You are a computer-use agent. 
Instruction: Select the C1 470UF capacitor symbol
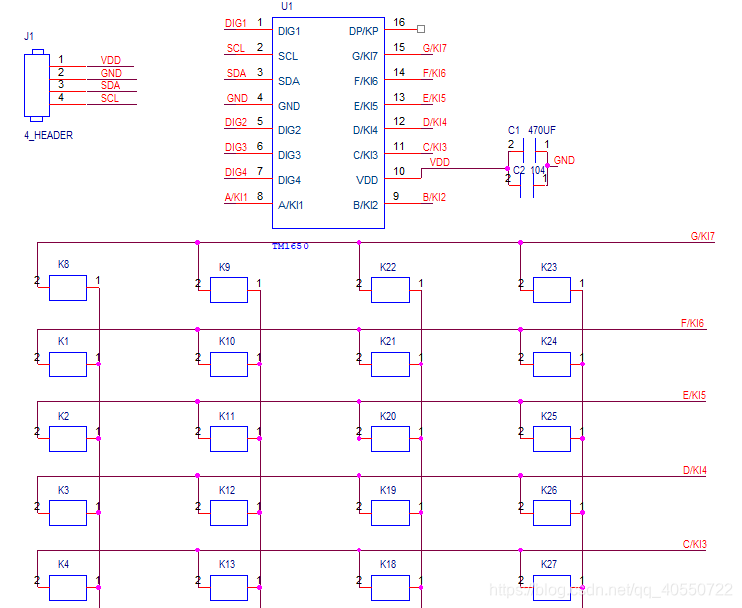coord(530,150)
